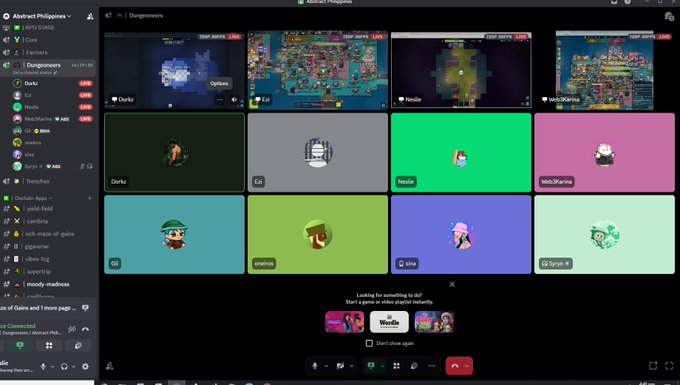Launch the pink activity card left of Wordle
This screenshot has height=385, width=680.
(344, 322)
